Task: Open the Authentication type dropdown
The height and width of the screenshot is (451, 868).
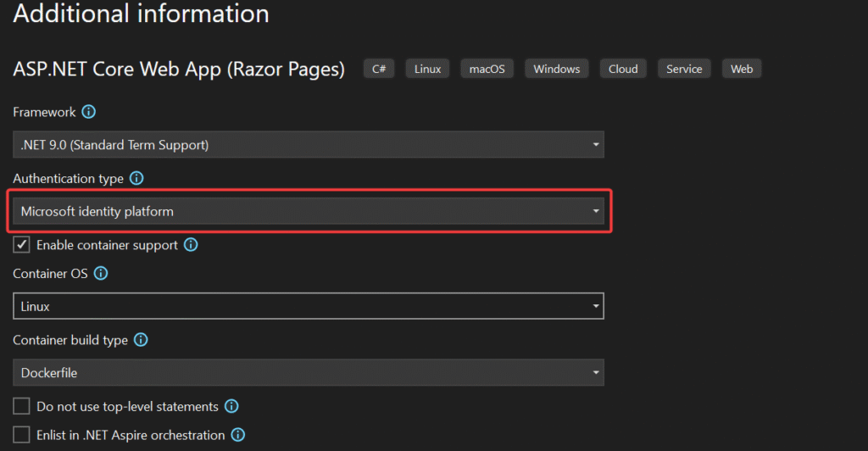Action: pyautogui.click(x=309, y=211)
